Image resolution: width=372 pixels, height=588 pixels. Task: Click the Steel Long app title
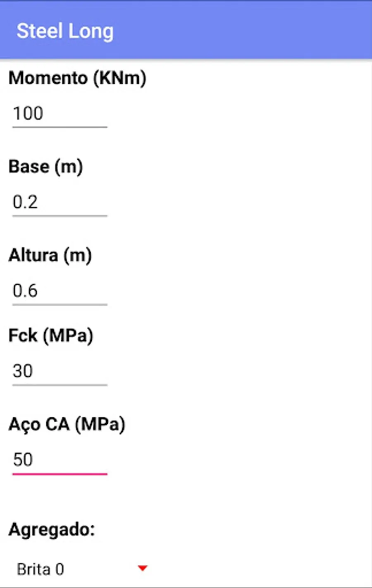point(65,31)
